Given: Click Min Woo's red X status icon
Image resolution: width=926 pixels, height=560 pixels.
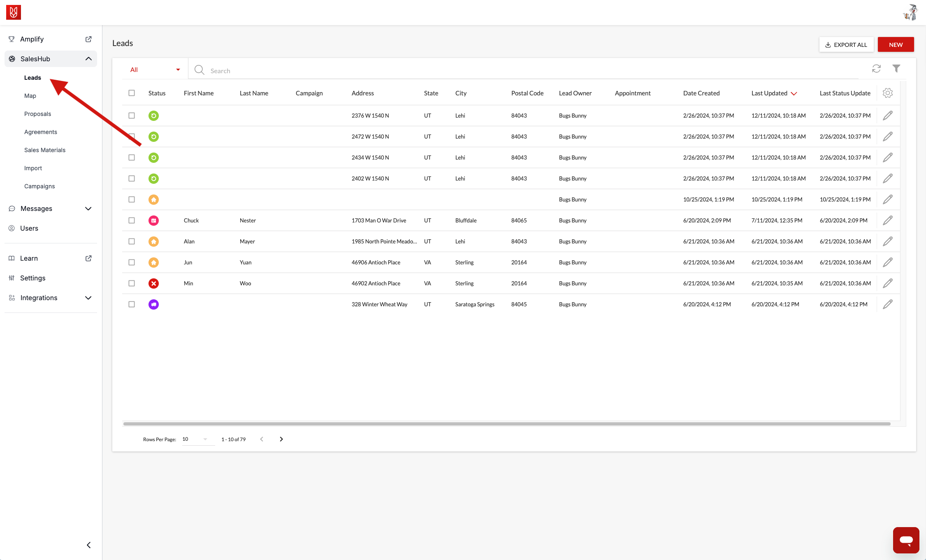Looking at the screenshot, I should [x=153, y=283].
